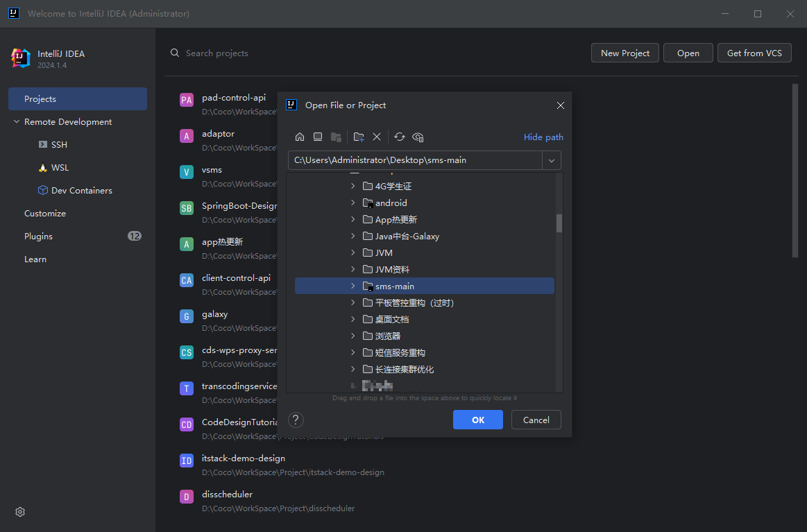This screenshot has width=807, height=532.
Task: Click the project directory toolbar icon
Action: point(336,137)
